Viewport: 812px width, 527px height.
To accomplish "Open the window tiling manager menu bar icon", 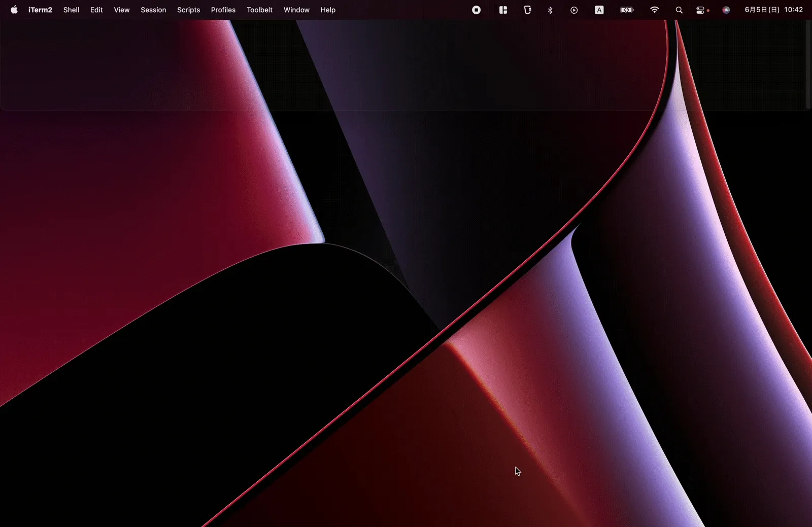I will (x=503, y=10).
